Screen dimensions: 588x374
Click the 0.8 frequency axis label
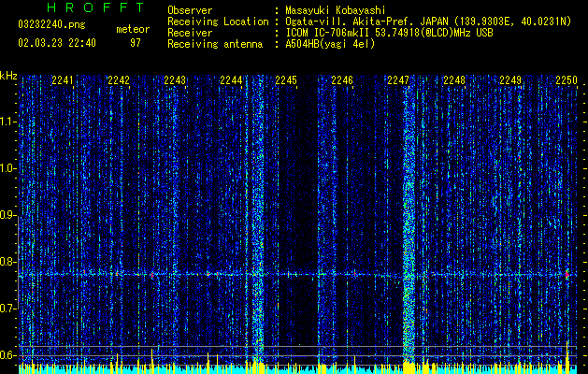pos(7,262)
